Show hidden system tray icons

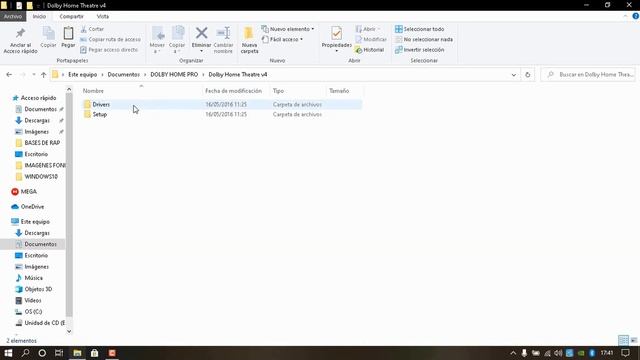(513, 353)
